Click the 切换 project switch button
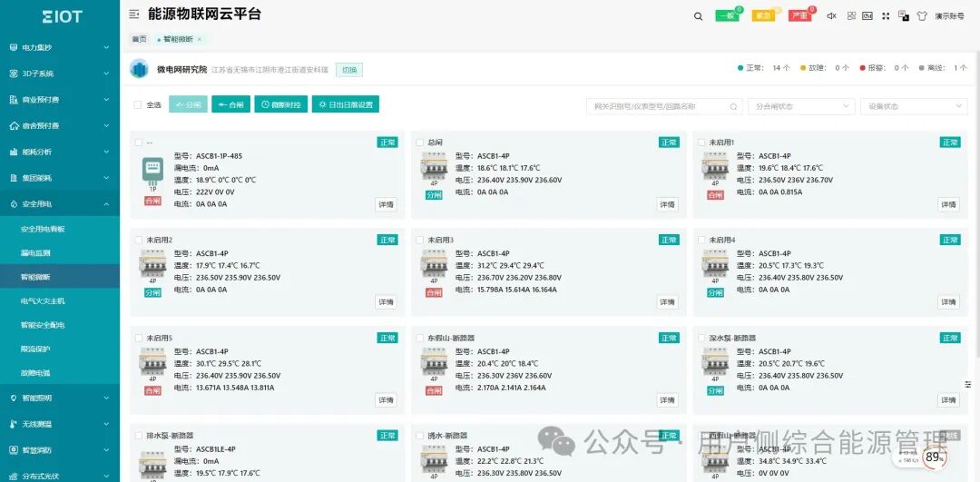980x482 pixels. coord(349,70)
